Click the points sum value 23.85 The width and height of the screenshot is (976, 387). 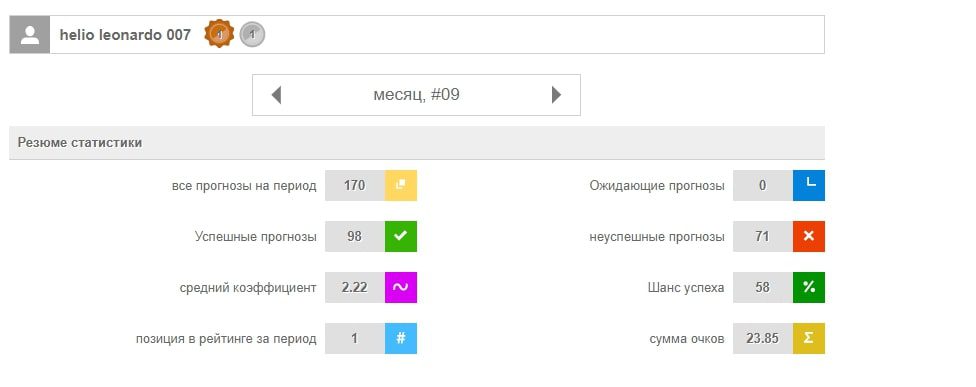pos(762,338)
